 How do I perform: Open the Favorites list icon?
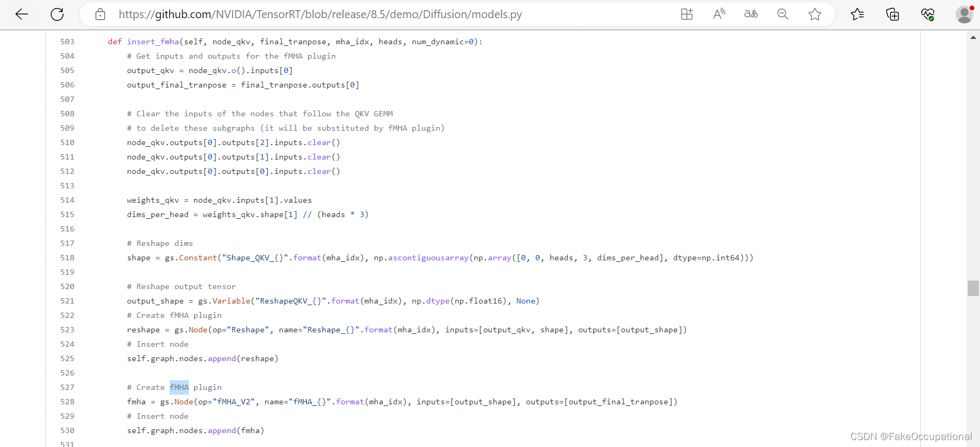tap(857, 14)
